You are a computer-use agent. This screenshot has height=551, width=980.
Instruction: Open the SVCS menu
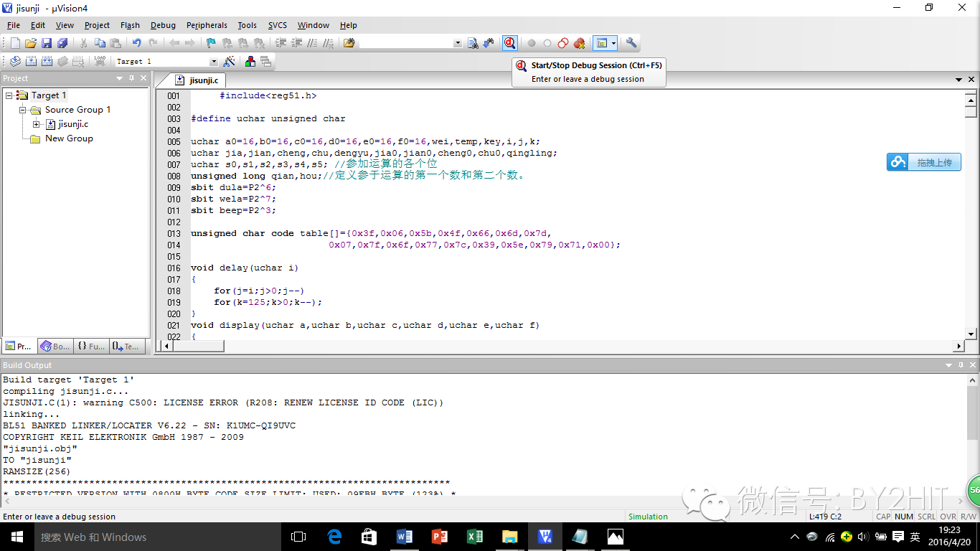click(278, 25)
